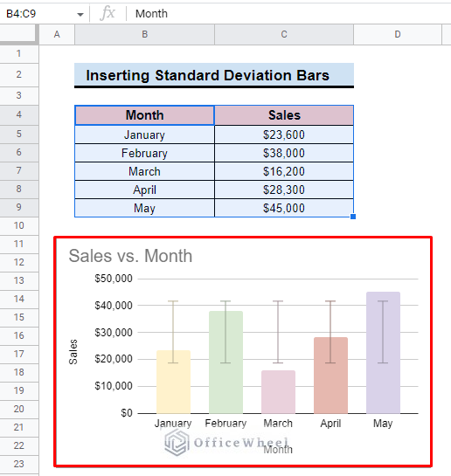Click the fx function icon

(108, 14)
